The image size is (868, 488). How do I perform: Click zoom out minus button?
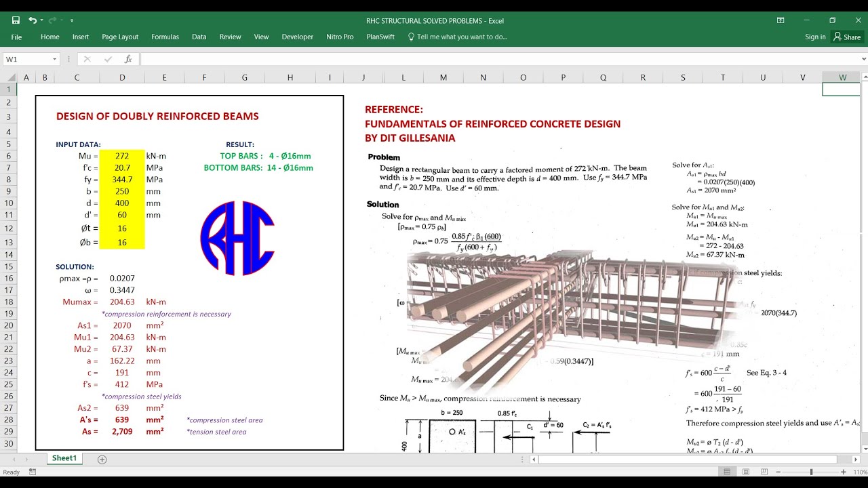coord(779,472)
